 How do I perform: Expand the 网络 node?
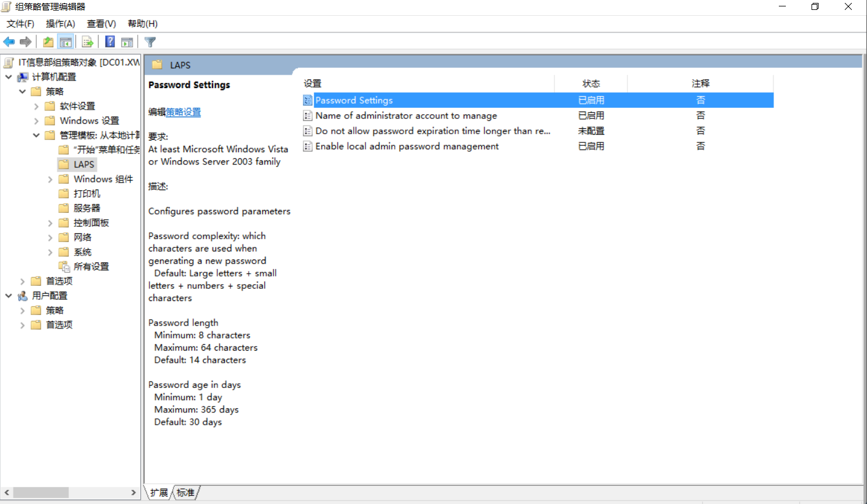pyautogui.click(x=50, y=237)
